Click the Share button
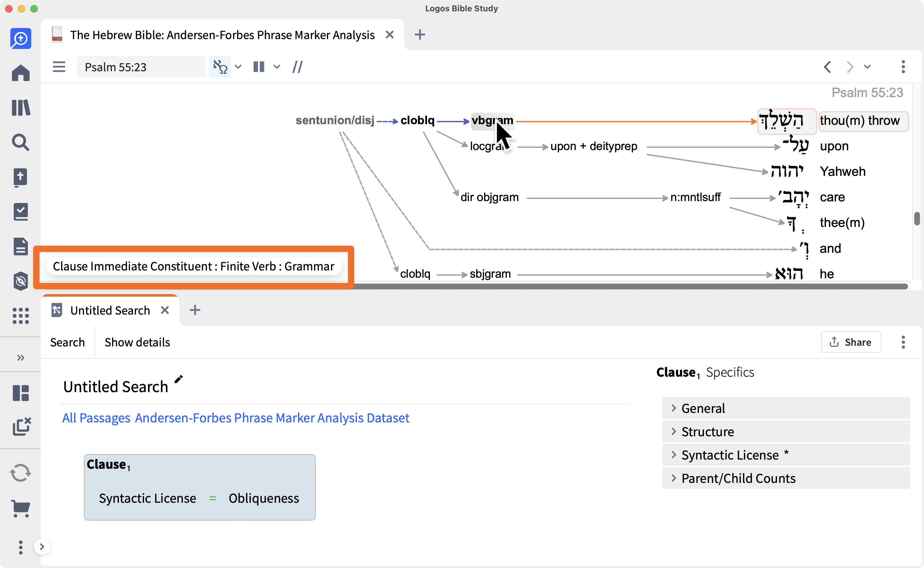Screen dimensions: 924x568 (851, 342)
